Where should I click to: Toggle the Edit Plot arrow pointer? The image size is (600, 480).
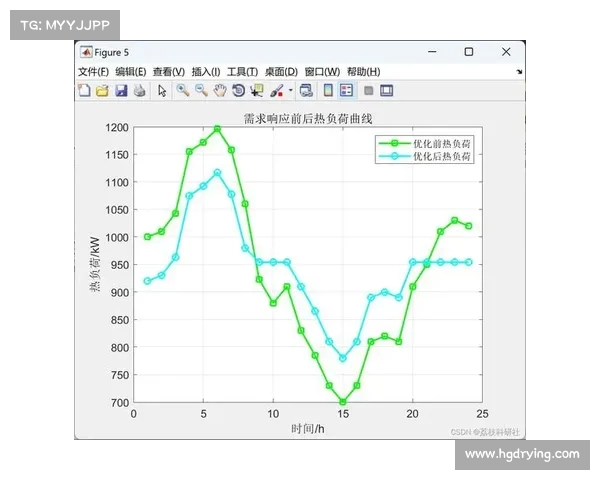[x=162, y=90]
